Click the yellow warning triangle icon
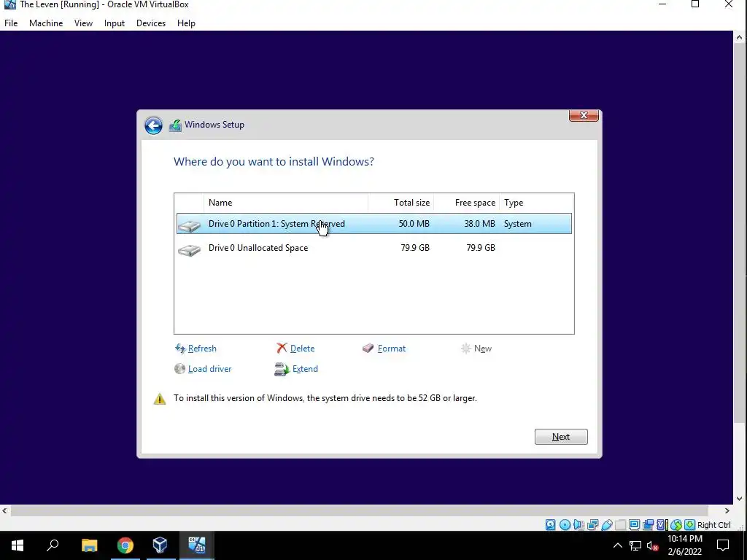The width and height of the screenshot is (747, 560). [160, 399]
